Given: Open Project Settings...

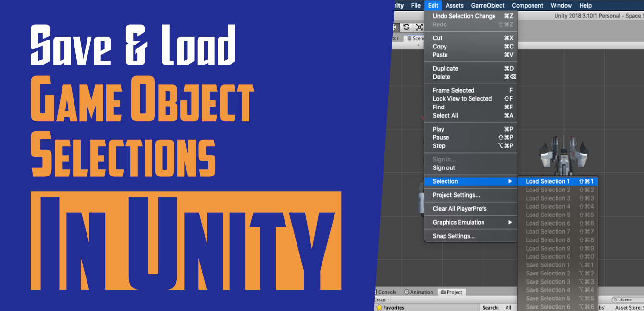Looking at the screenshot, I should (x=471, y=195).
